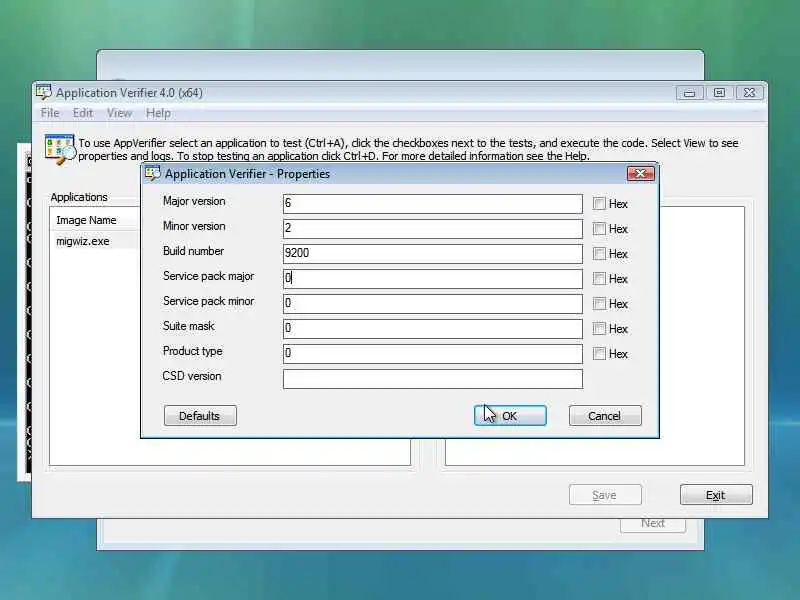Click the Properties dialog title icon
Screen dimensions: 800x600
tap(153, 173)
